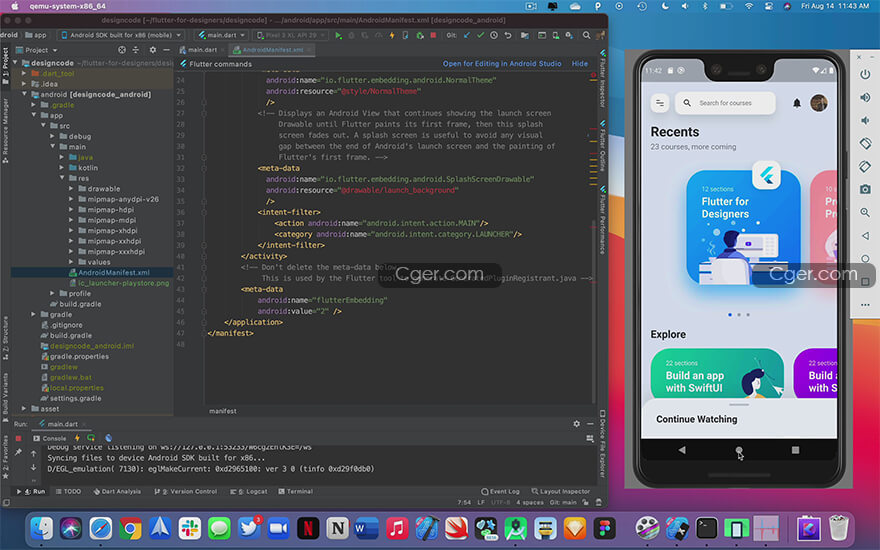This screenshot has height=550, width=880.
Task: Open the Pixel 3 XL API 29 dropdown
Action: point(290,35)
